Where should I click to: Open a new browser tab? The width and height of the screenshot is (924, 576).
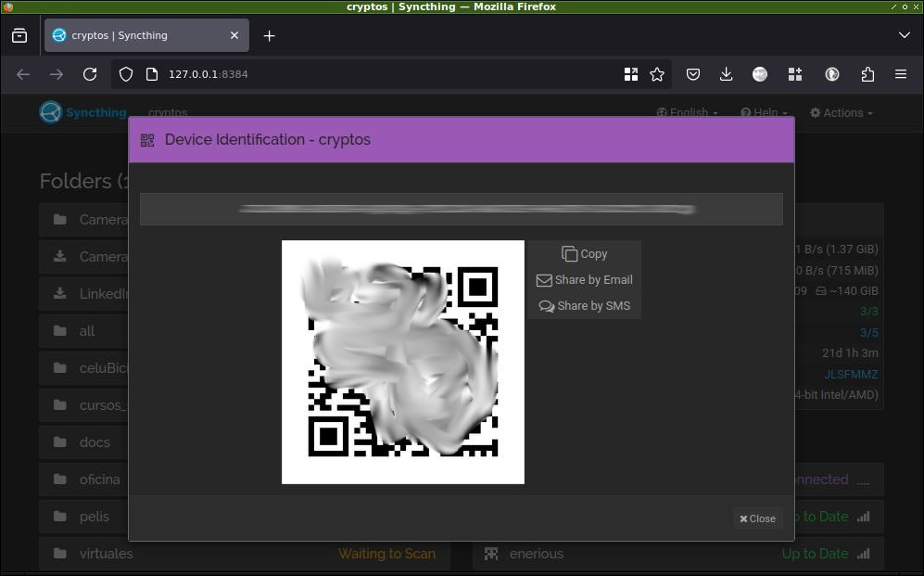(x=270, y=36)
